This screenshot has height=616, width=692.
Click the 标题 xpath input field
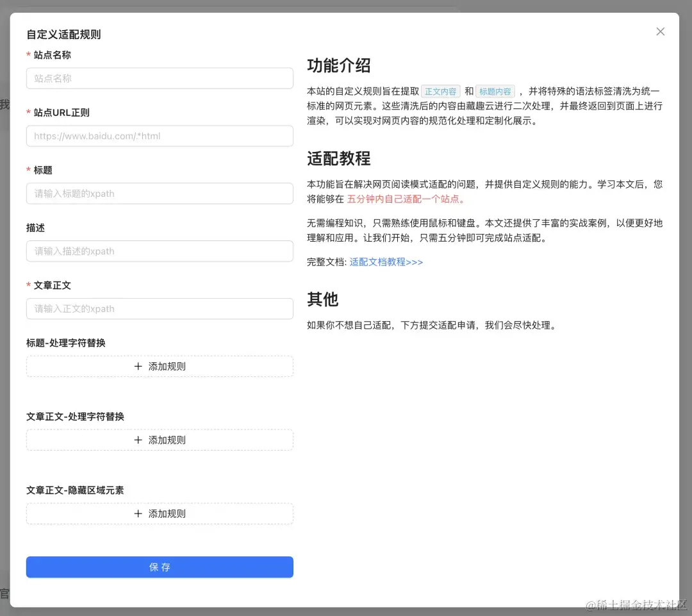[x=159, y=194]
